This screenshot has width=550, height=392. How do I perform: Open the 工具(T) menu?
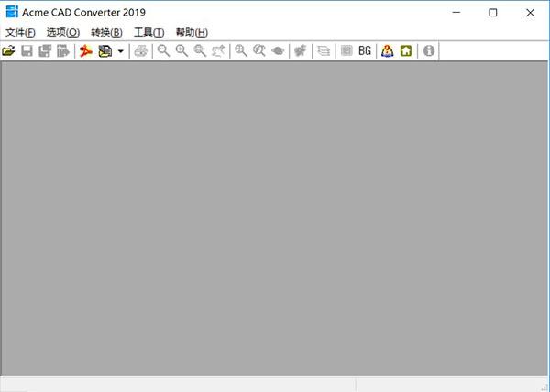(149, 33)
